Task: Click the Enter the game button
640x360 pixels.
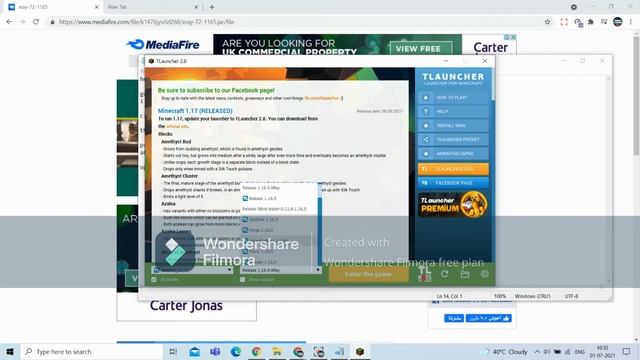Action: 369,274
